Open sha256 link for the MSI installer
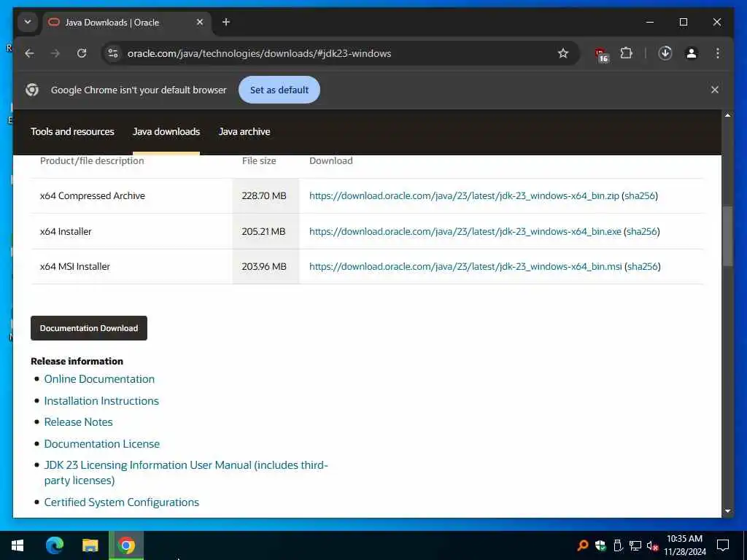Viewport: 747px width, 560px height. [x=643, y=267]
